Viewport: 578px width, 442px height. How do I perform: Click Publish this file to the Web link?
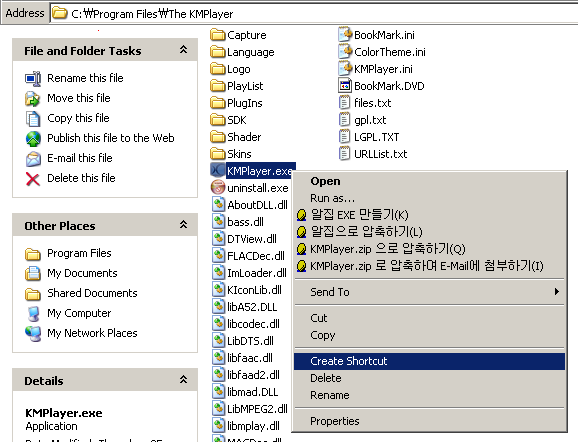point(111,138)
